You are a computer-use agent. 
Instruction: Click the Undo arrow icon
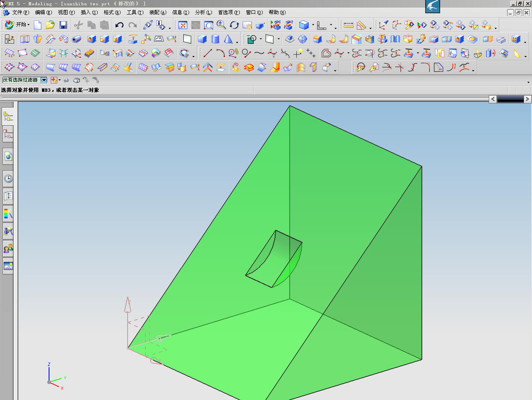(x=119, y=25)
